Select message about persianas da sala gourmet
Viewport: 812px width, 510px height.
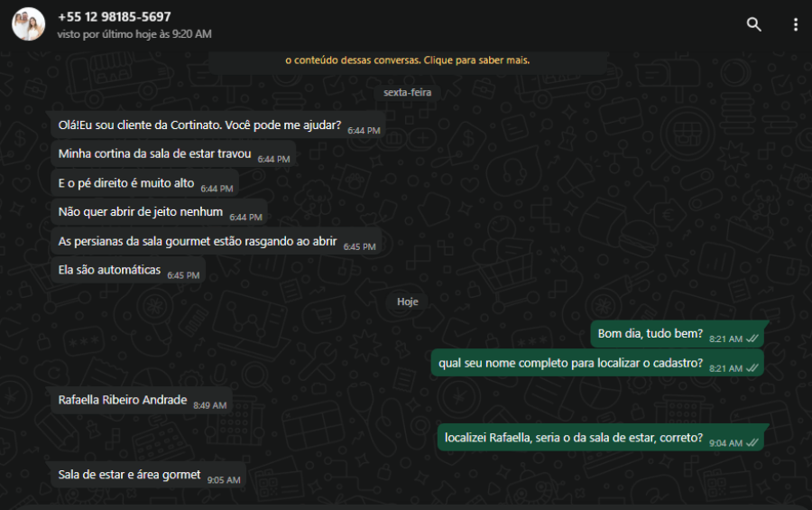pos(217,242)
